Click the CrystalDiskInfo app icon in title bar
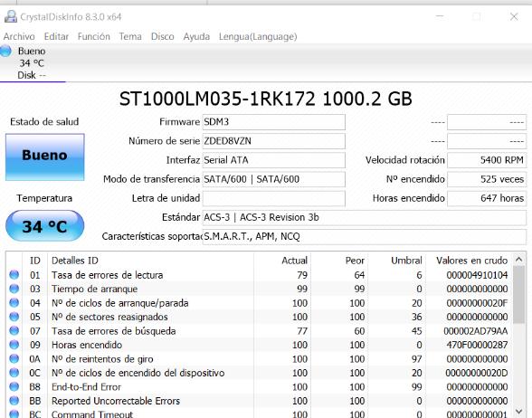 11,16
